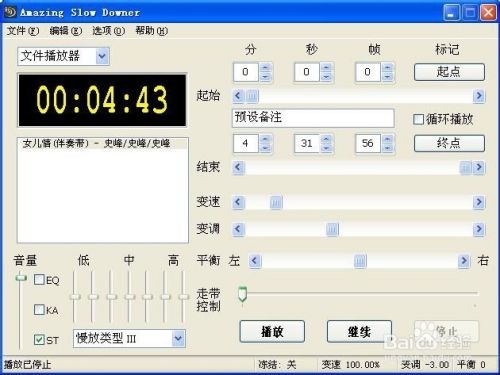500x375 pixels.
Task: Click right arrow of 变调 slider
Action: [479, 229]
